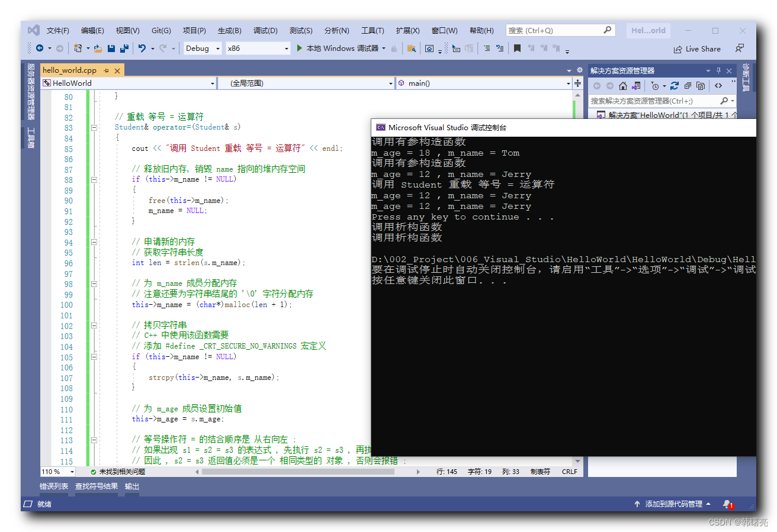Click the Find in Files folder-search icon
The image size is (777, 532).
(x=411, y=49)
